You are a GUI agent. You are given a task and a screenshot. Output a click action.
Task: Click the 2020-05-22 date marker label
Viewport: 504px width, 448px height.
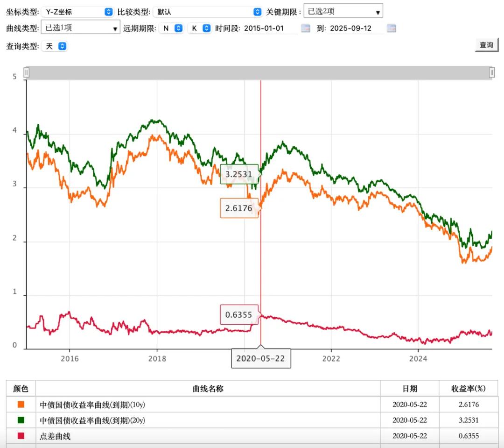pos(261,359)
